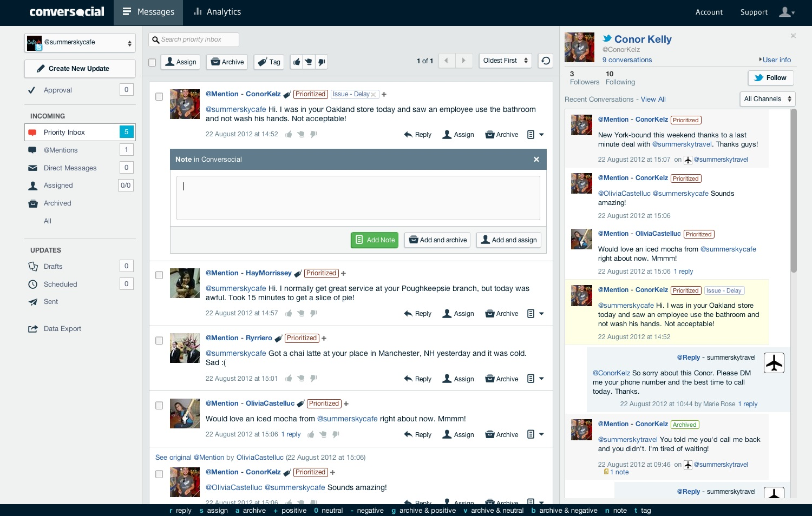Click the conversation panel scrollbar
812x516 pixels.
pos(794,190)
